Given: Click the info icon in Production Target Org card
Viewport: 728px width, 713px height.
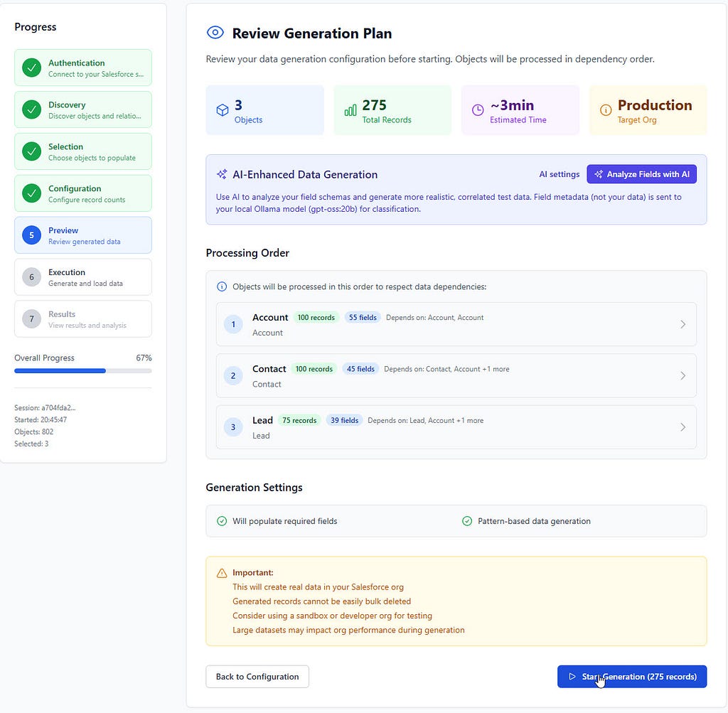Looking at the screenshot, I should (606, 110).
